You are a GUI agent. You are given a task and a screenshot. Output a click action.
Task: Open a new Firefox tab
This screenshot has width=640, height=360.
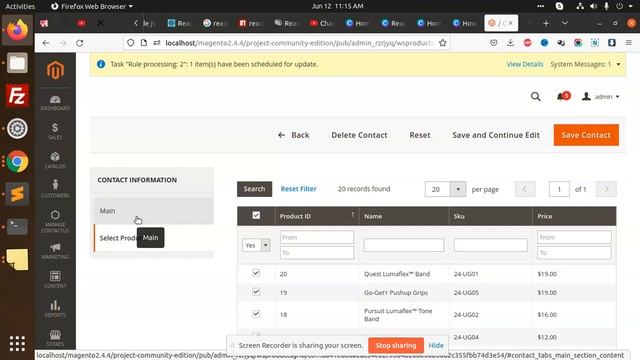546,23
